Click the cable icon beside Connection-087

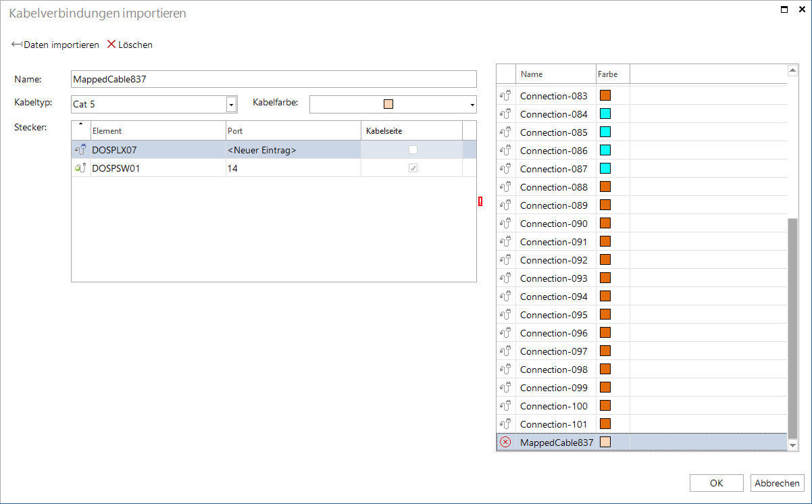(x=505, y=169)
